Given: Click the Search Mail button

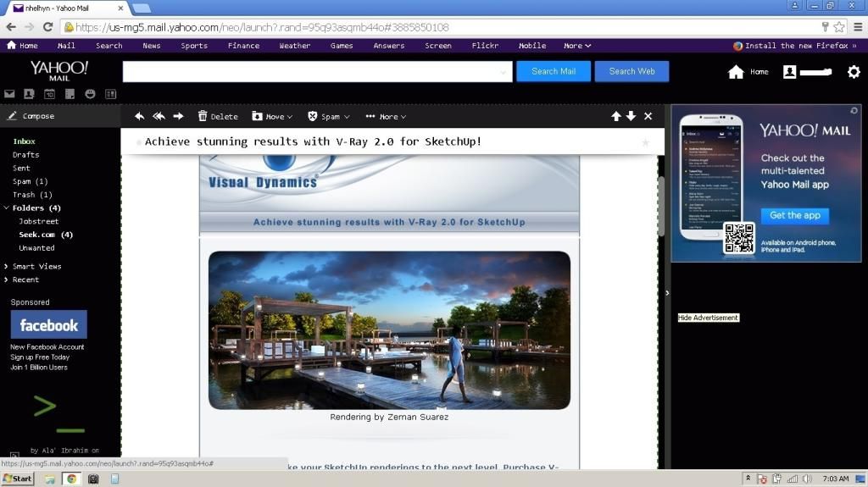Looking at the screenshot, I should pyautogui.click(x=554, y=71).
